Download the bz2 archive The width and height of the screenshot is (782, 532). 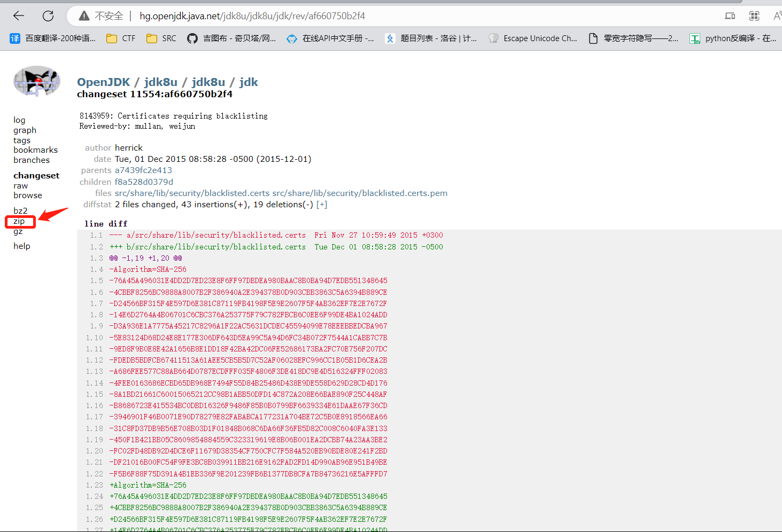click(x=20, y=211)
